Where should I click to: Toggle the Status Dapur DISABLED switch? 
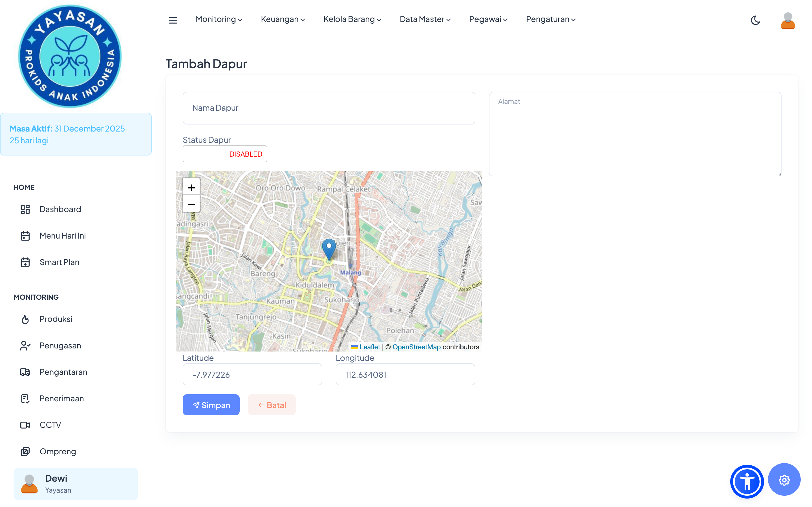[225, 154]
